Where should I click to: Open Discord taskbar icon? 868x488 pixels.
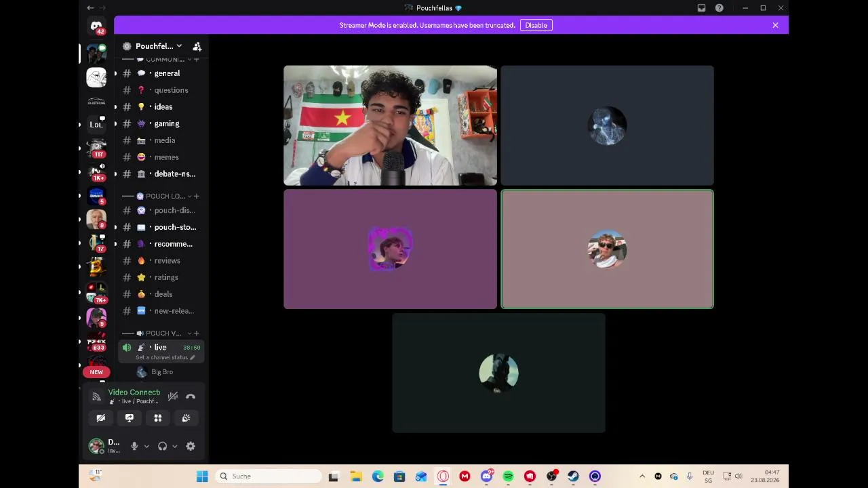[x=486, y=476]
